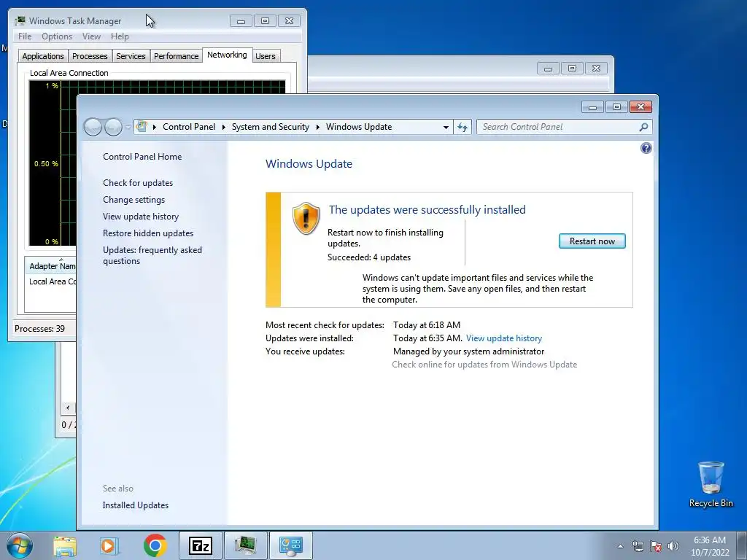Switch to Task Manager taskbar button
This screenshot has width=747, height=560.
(245, 545)
